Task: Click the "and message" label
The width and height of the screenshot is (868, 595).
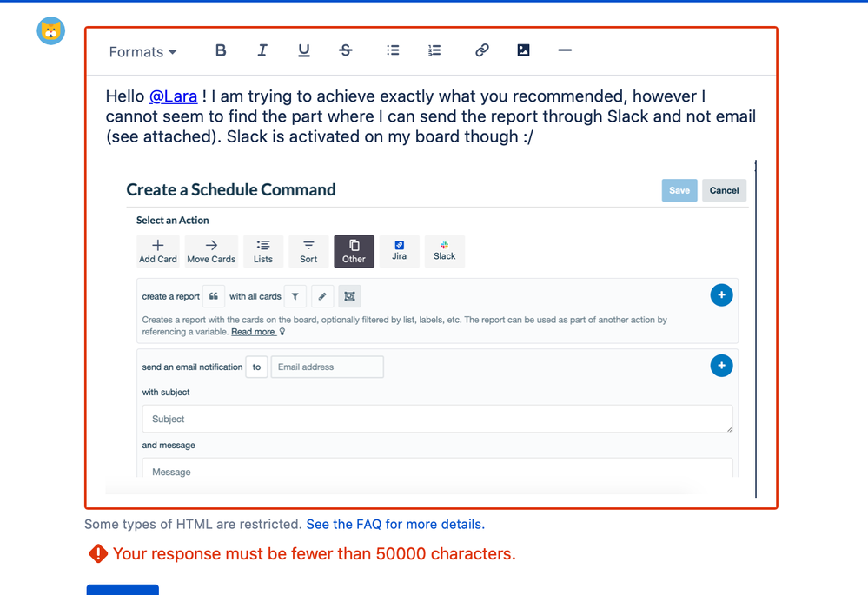Action: point(169,445)
